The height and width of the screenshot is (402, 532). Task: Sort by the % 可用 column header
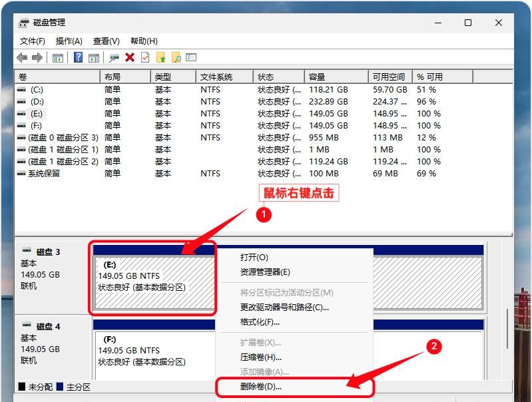coord(443,77)
